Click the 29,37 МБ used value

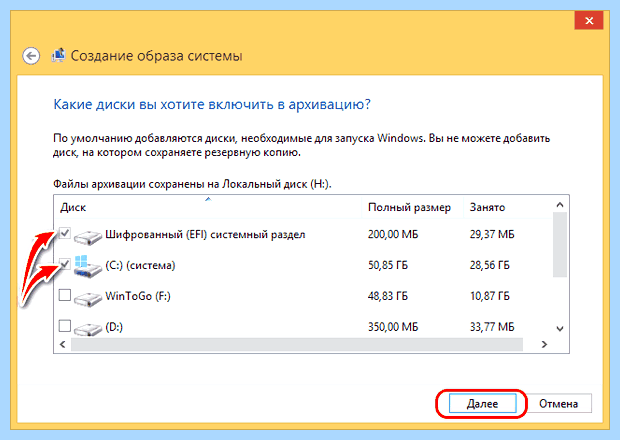(492, 234)
